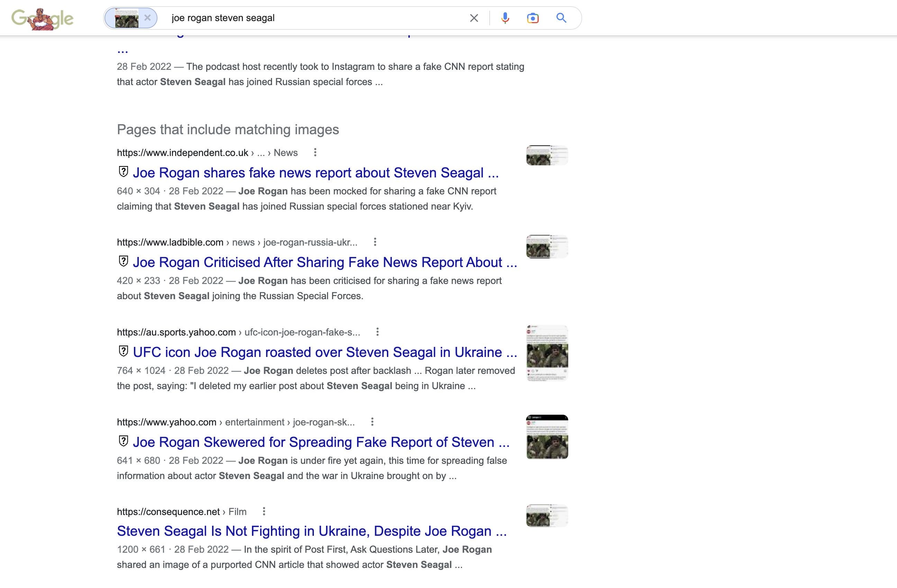Click shield icon beside Independent result title
This screenshot has height=588, width=897.
(x=123, y=172)
